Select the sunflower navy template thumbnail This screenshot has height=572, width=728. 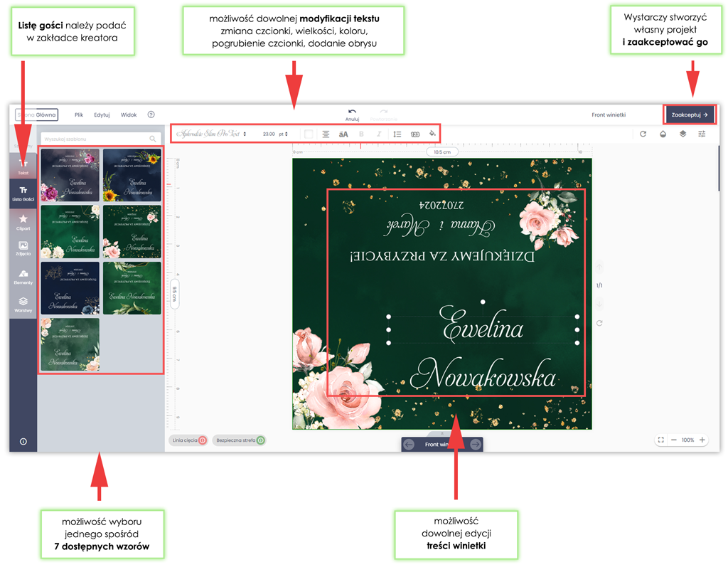point(132,175)
